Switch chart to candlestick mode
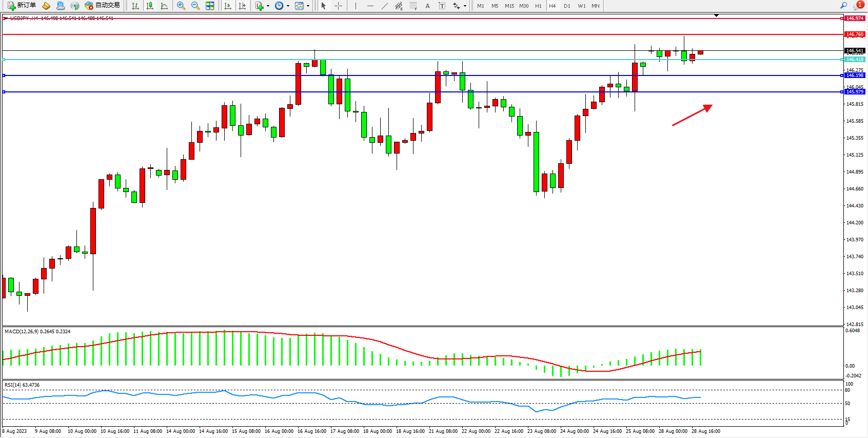The image size is (868, 438). click(150, 6)
